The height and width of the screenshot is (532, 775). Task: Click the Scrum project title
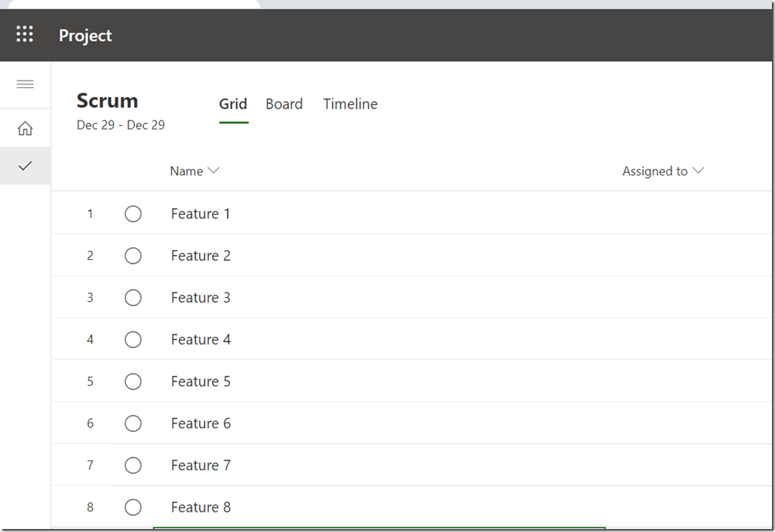tap(107, 101)
